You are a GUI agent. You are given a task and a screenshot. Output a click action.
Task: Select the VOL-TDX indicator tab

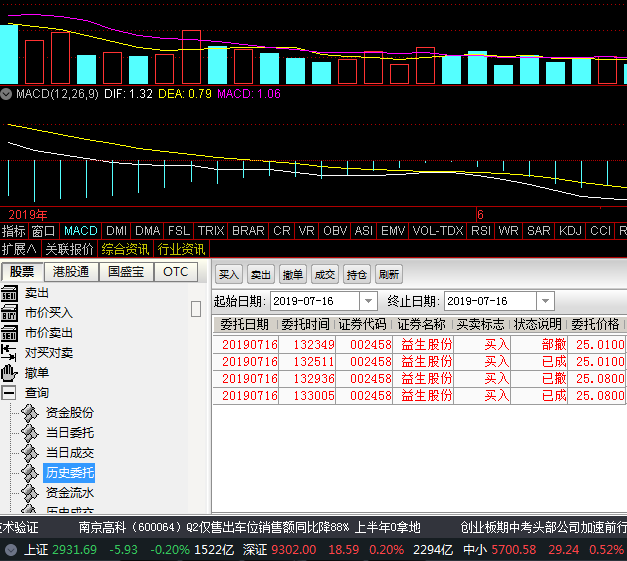pyautogui.click(x=438, y=231)
